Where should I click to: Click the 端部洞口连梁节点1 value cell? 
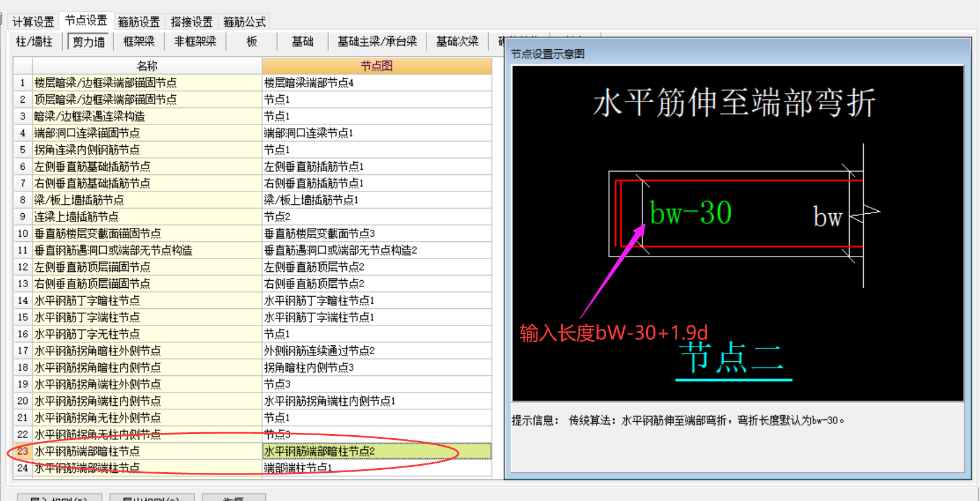(377, 133)
